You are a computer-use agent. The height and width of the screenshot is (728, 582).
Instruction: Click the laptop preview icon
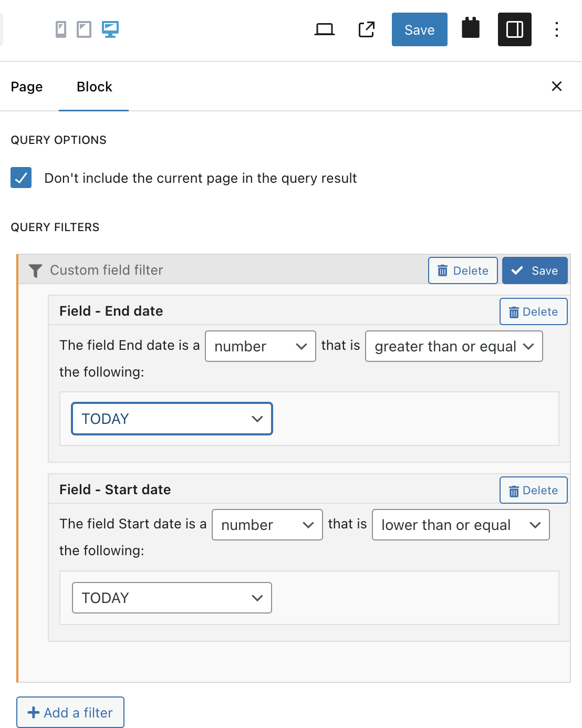point(324,29)
